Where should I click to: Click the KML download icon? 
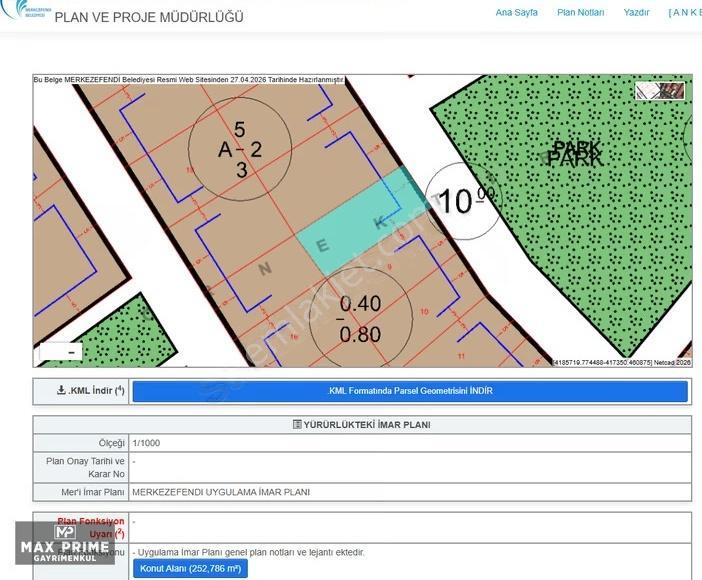[x=61, y=390]
